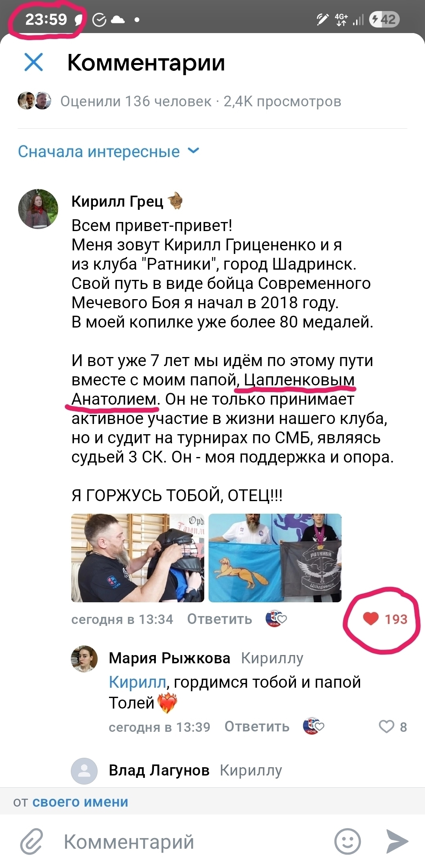View the photo with the fox flag

(275, 558)
